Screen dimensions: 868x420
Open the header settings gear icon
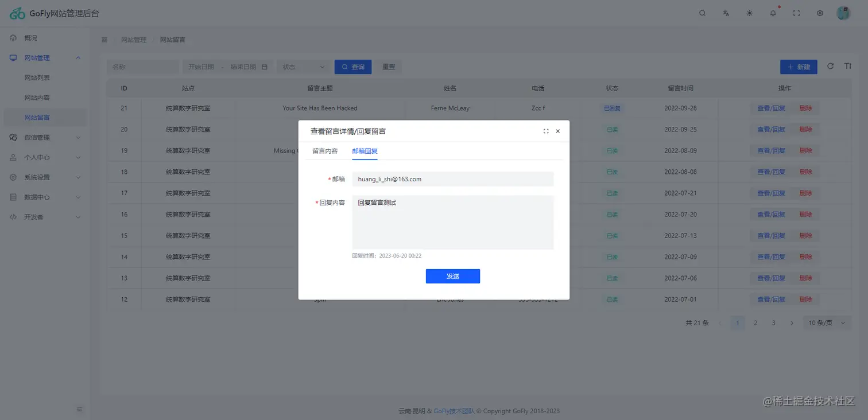coord(820,13)
